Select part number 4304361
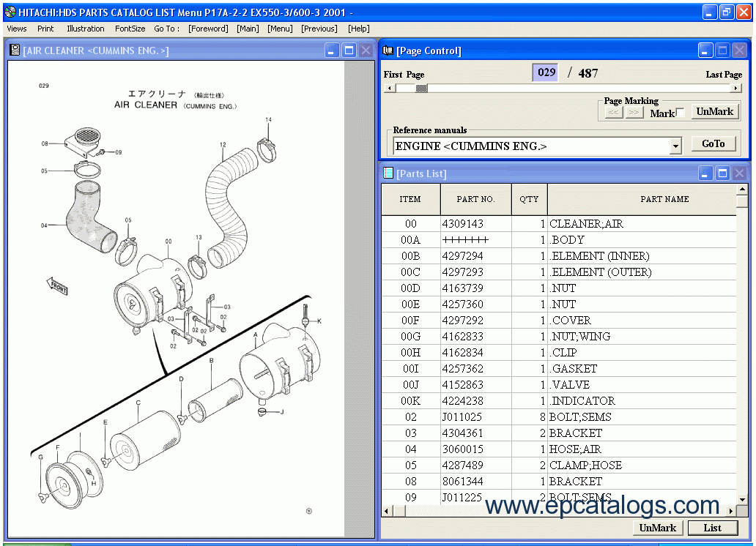Image resolution: width=756 pixels, height=546 pixels. click(x=463, y=433)
